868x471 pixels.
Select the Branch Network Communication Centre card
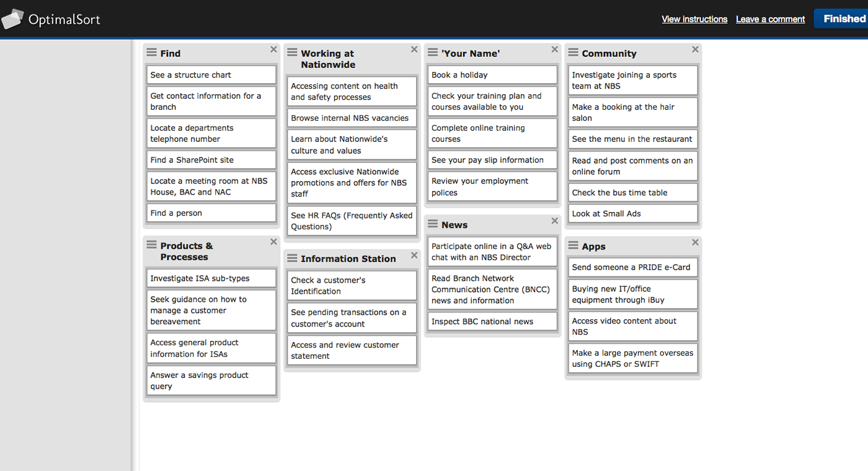[493, 289]
